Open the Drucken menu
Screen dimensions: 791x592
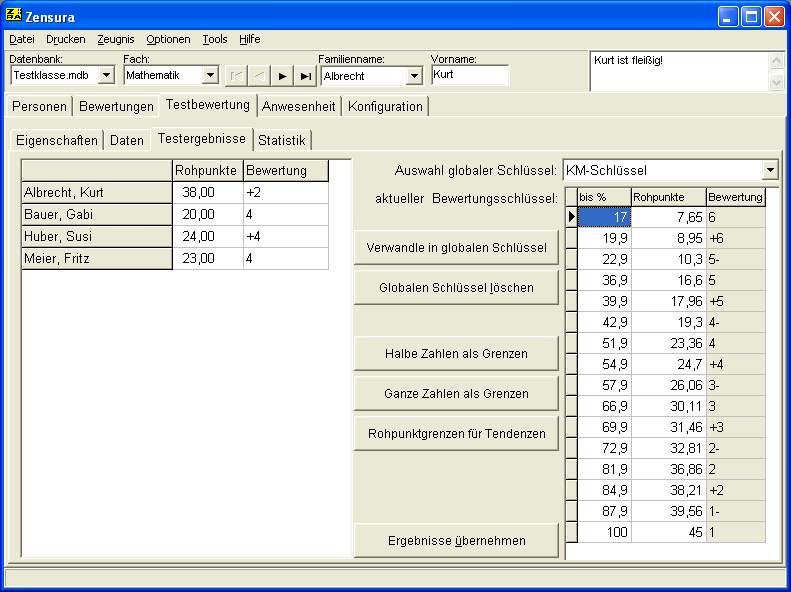[x=66, y=39]
